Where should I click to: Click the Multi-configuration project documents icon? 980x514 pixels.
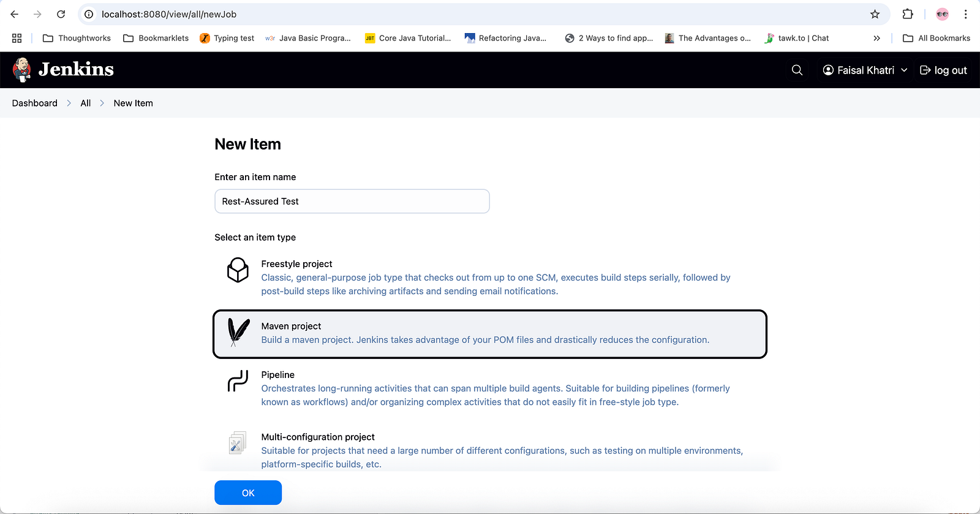(238, 442)
